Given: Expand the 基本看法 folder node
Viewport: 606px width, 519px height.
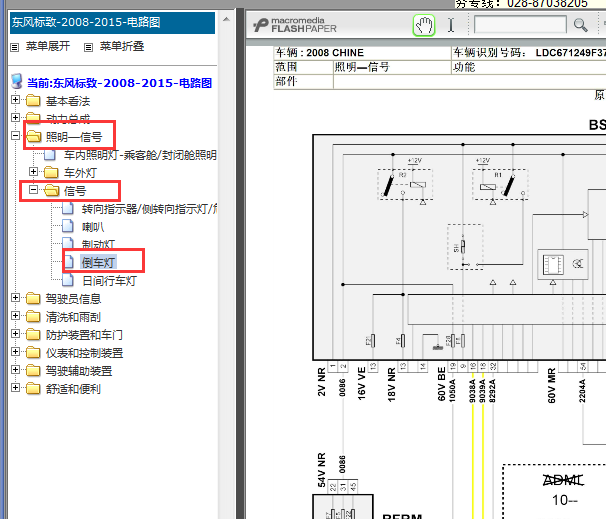Looking at the screenshot, I should pyautogui.click(x=15, y=99).
